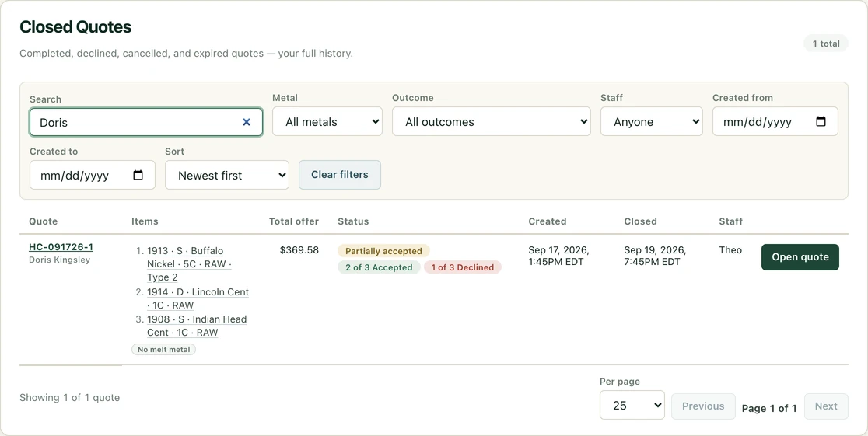The image size is (868, 436).
Task: Click the Clear filters button
Action: 339,175
